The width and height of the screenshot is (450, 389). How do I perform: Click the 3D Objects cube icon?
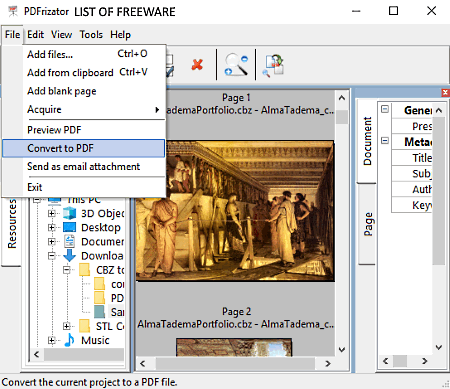tap(69, 213)
